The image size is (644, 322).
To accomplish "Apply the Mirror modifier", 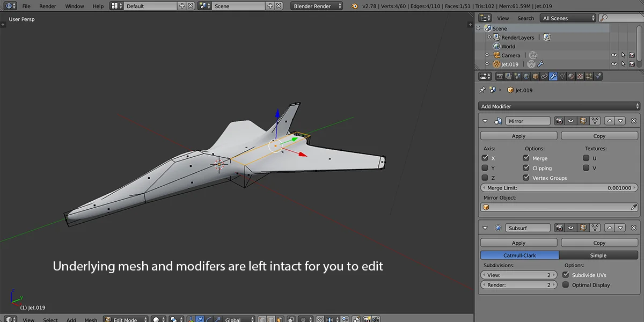I will (x=518, y=135).
